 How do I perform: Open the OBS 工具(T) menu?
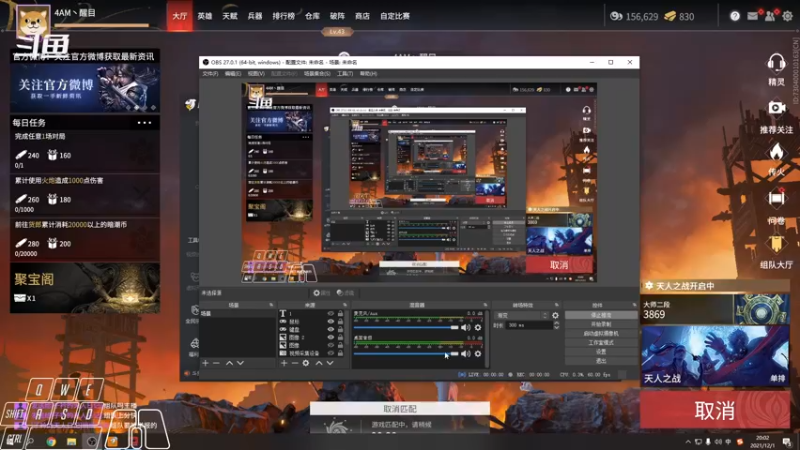345,74
